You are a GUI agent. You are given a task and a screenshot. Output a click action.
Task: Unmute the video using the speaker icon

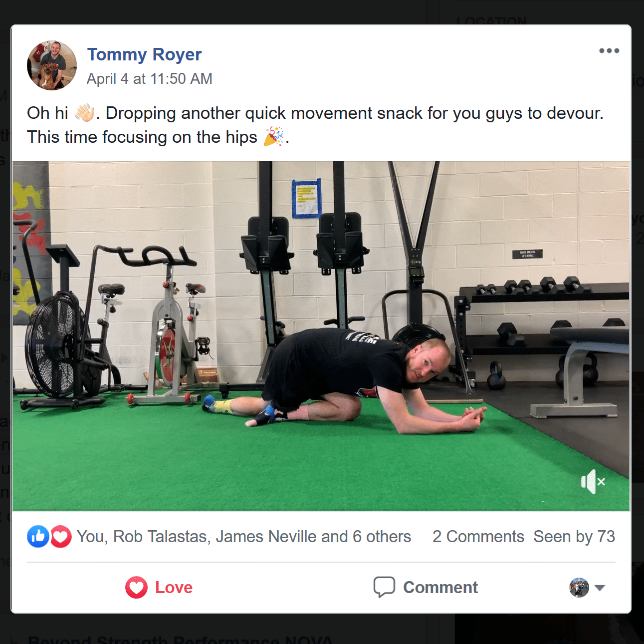tap(593, 482)
